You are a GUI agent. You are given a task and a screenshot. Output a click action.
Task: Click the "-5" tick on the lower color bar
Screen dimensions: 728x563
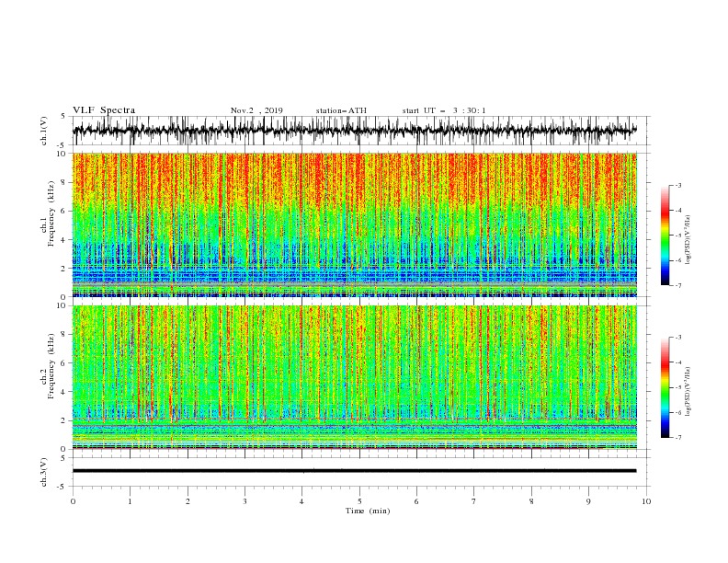[677, 387]
